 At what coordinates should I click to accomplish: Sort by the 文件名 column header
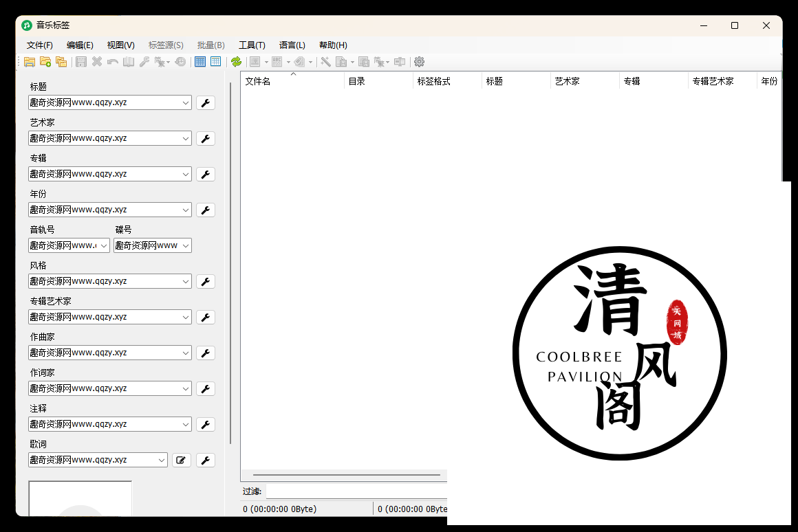click(x=292, y=81)
